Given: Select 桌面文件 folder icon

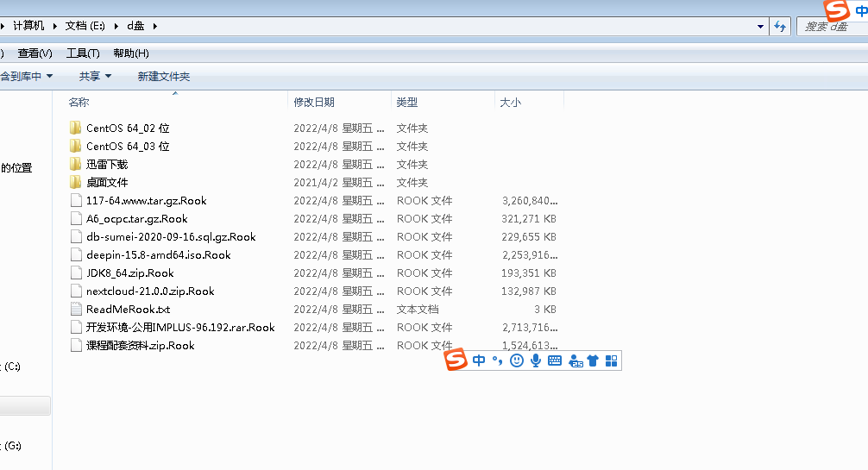Looking at the screenshot, I should pyautogui.click(x=76, y=182).
